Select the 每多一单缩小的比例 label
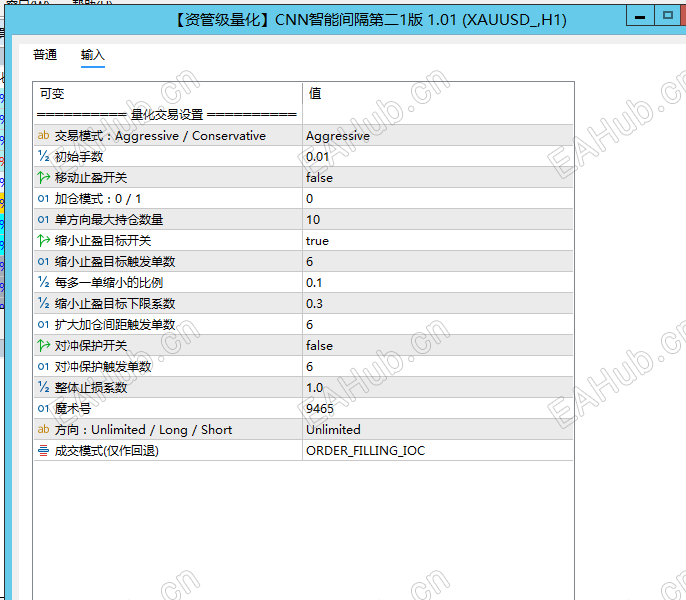Viewport: 686px width, 600px height. (109, 283)
